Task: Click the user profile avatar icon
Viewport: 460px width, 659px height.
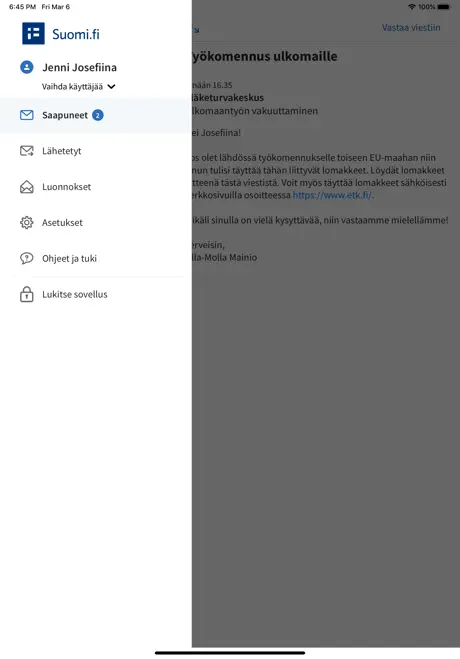Action: click(26, 67)
